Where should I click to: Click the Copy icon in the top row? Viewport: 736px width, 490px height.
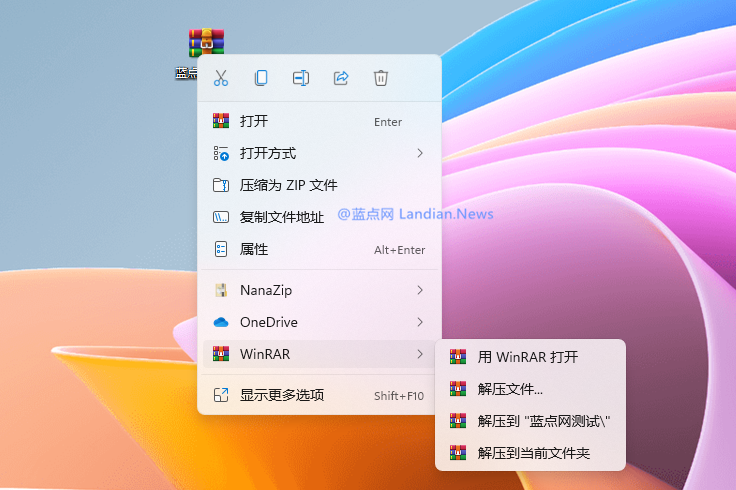pyautogui.click(x=261, y=78)
